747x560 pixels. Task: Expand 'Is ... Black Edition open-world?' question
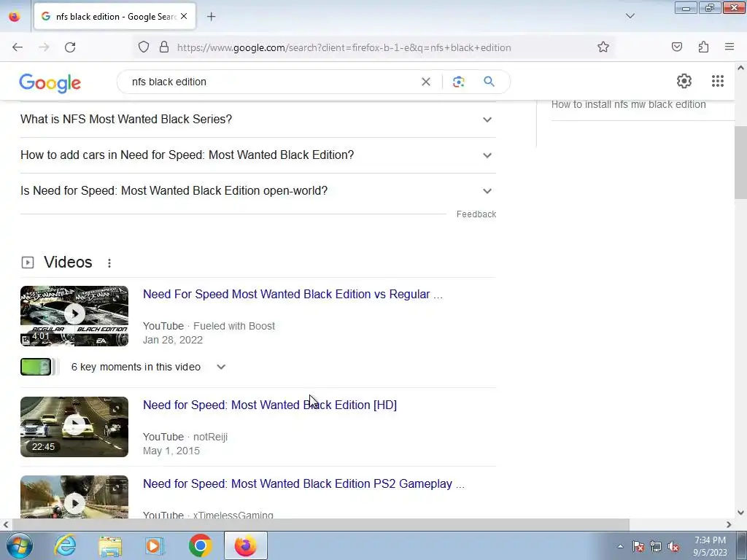click(x=258, y=190)
